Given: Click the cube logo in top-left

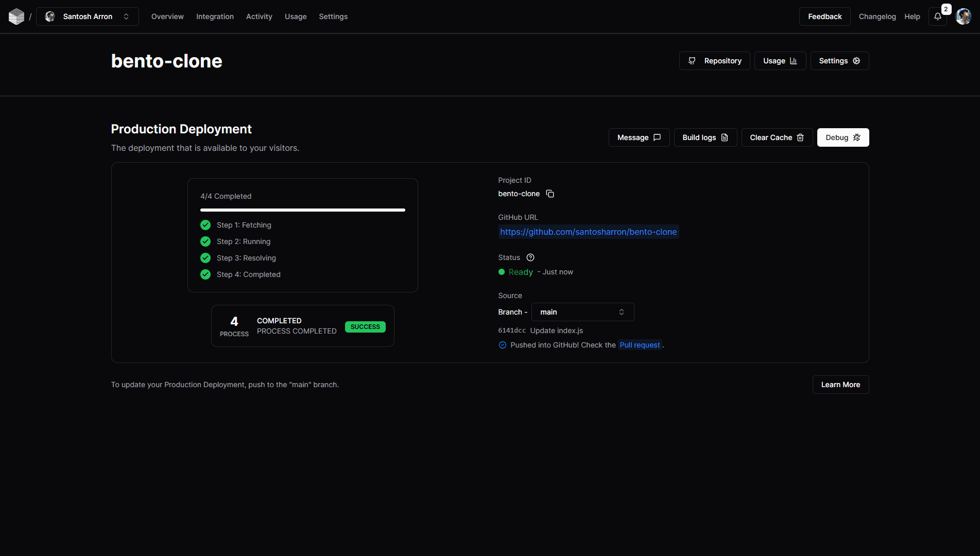Looking at the screenshot, I should coord(16,16).
